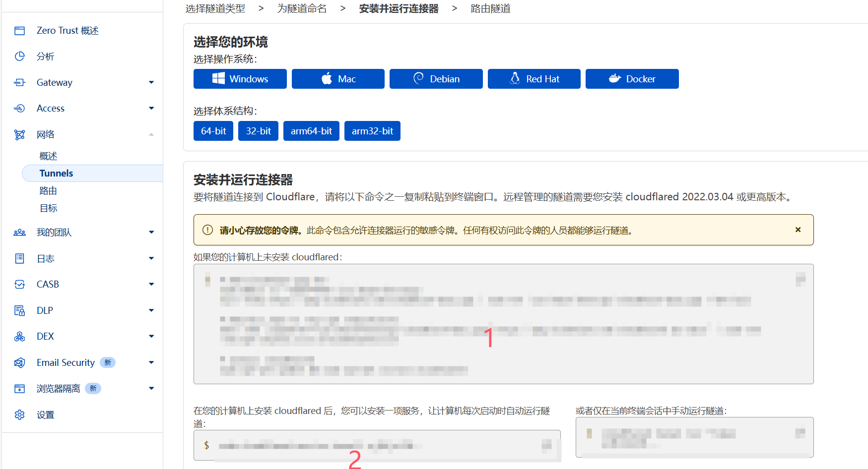868x469 pixels.
Task: Expand the 日志 menu arrow
Action: tap(151, 258)
